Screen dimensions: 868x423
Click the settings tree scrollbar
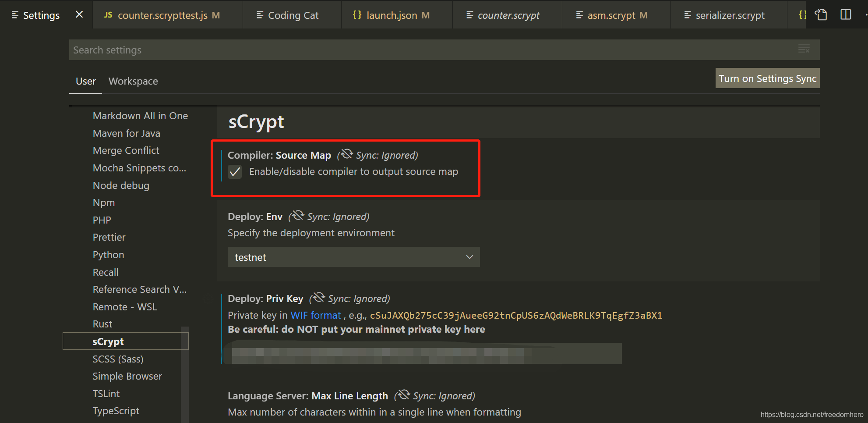click(185, 374)
